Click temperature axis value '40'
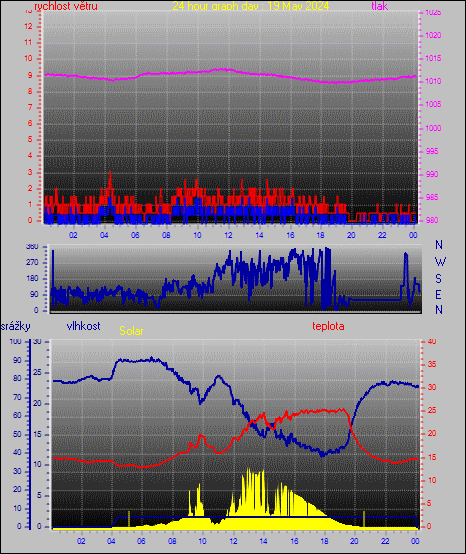The height and width of the screenshot is (554, 466). click(432, 341)
